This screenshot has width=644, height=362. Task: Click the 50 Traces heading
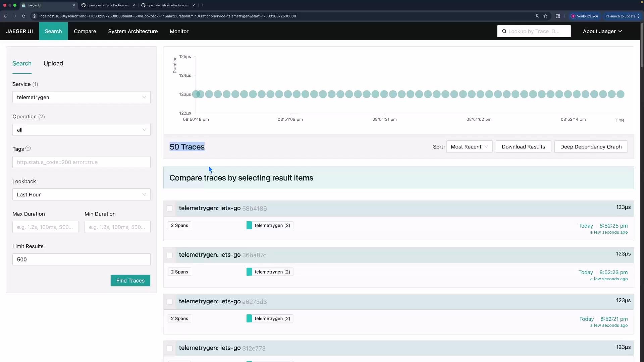coord(187,147)
